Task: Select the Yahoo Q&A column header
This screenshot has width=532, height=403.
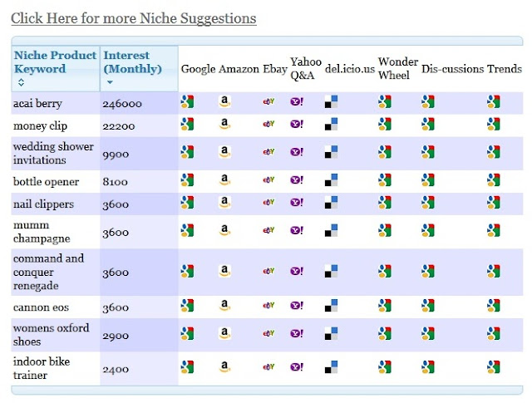Action: tap(306, 68)
